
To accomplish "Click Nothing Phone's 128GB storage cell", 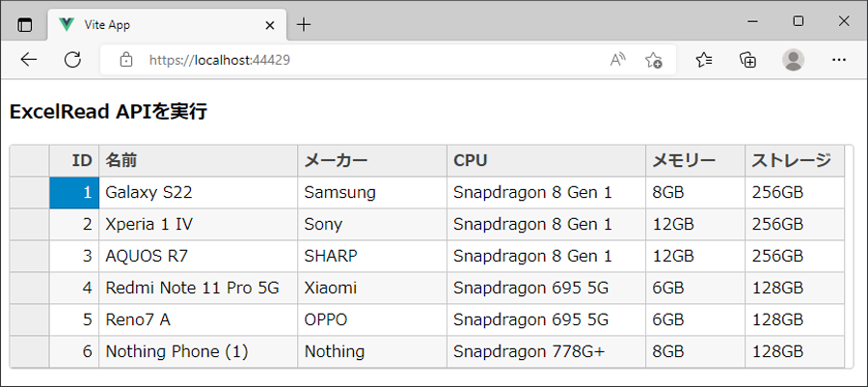I will [x=795, y=351].
